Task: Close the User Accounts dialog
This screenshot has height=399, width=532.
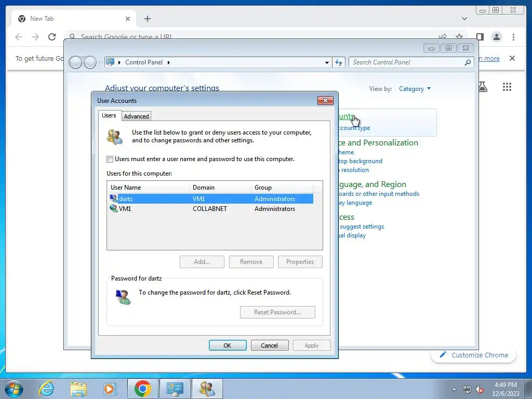Action: [325, 100]
